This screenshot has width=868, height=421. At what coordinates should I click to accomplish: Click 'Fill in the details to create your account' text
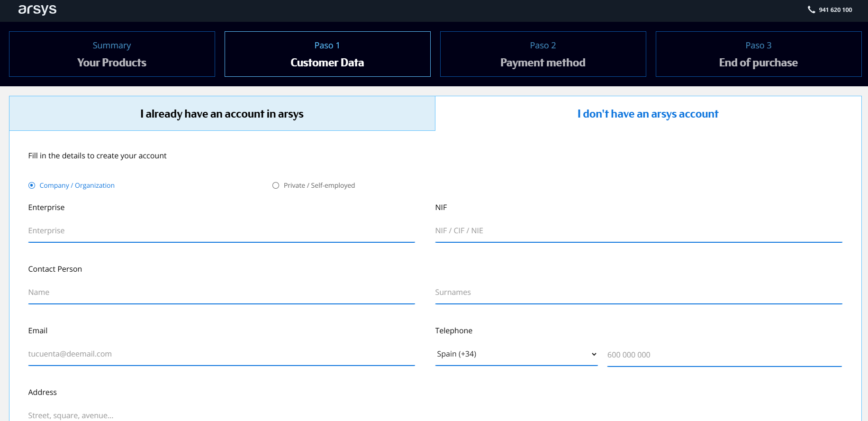click(x=97, y=156)
